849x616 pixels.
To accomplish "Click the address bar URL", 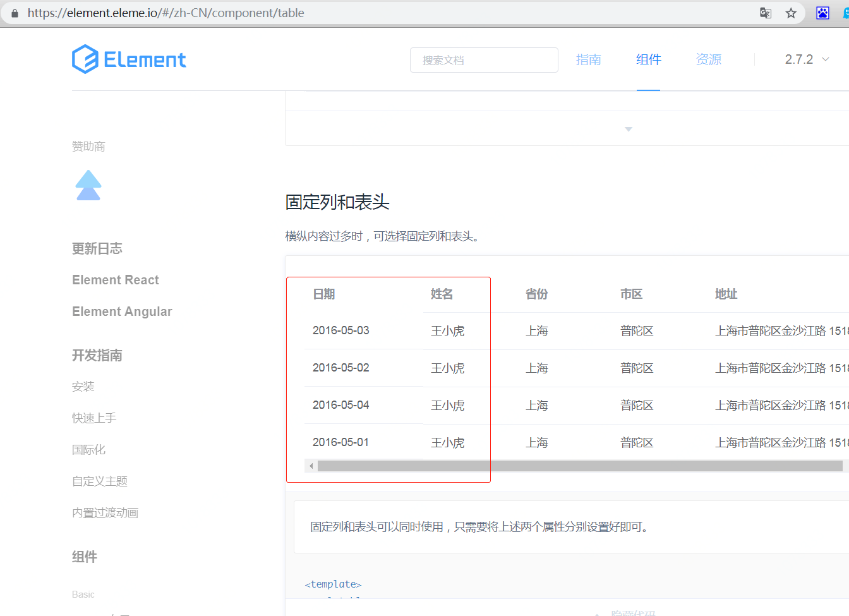I will [166, 13].
